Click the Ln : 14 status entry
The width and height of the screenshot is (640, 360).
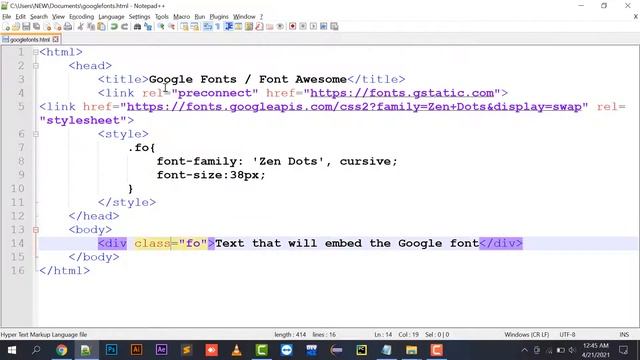(x=383, y=335)
